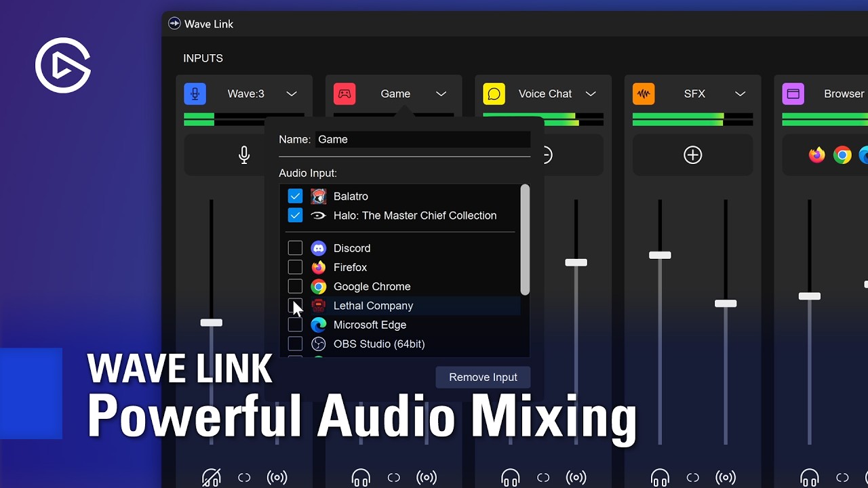Click the Remove Input button

483,377
